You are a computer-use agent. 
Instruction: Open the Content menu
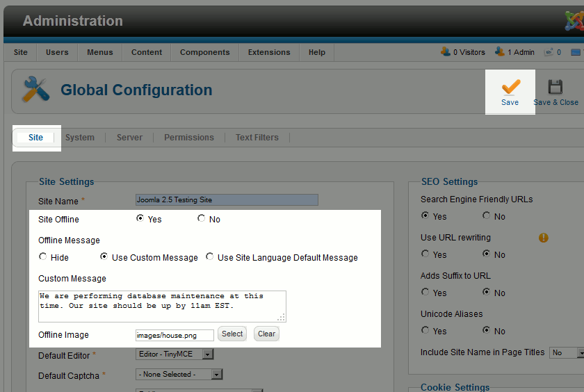147,52
